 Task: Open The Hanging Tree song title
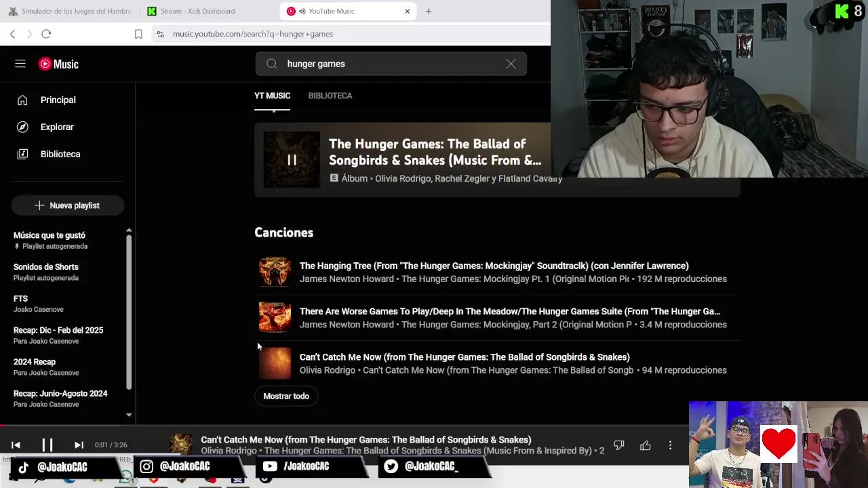pyautogui.click(x=494, y=266)
